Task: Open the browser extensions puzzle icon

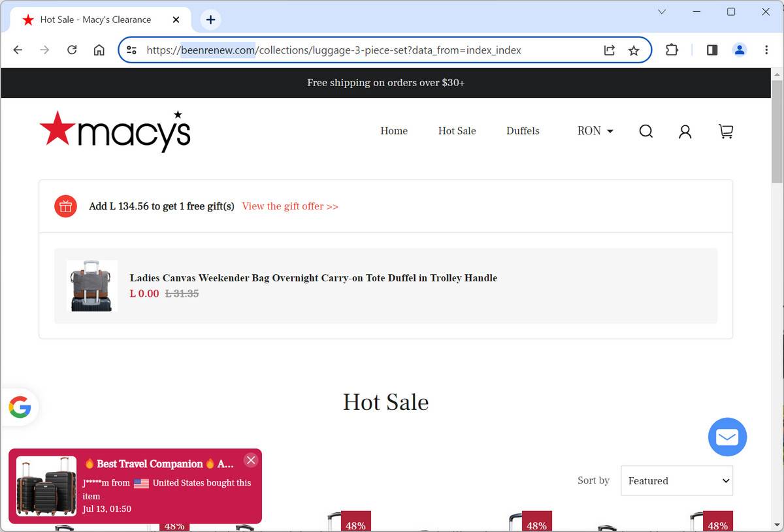Action: pos(672,50)
